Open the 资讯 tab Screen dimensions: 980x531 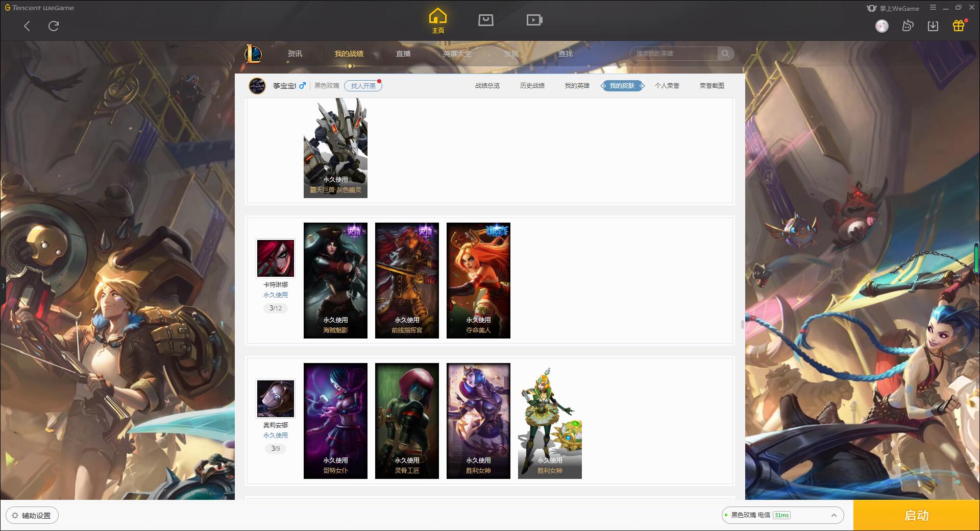295,54
